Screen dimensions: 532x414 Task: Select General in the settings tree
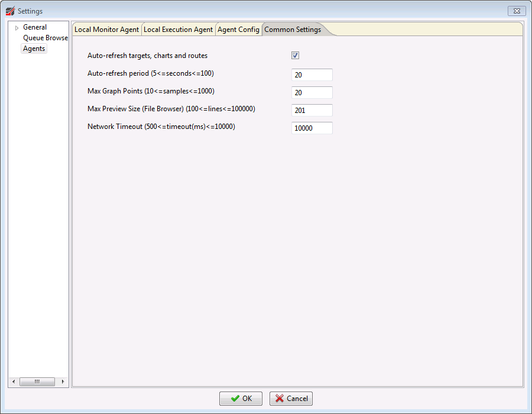click(35, 27)
